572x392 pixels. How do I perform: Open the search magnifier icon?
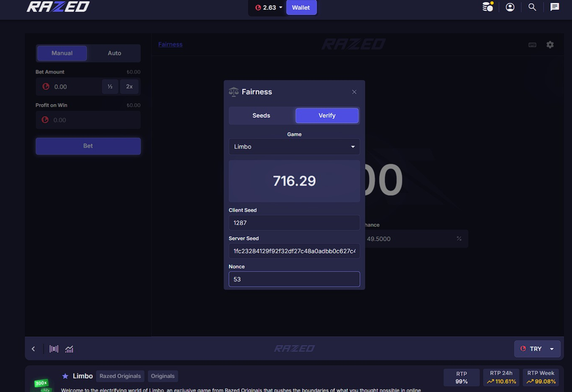tap(532, 7)
